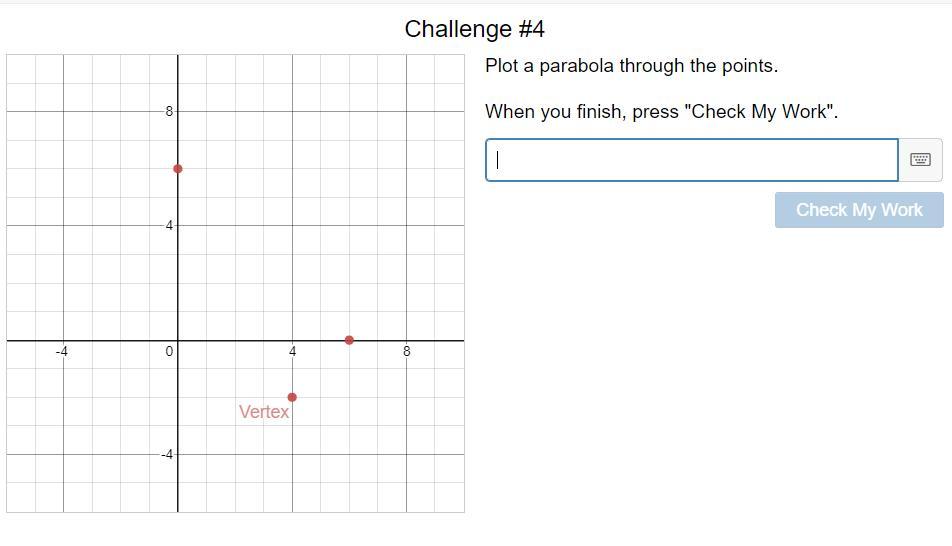Click the Challenge #4 title
This screenshot has height=546, width=952.
(475, 29)
